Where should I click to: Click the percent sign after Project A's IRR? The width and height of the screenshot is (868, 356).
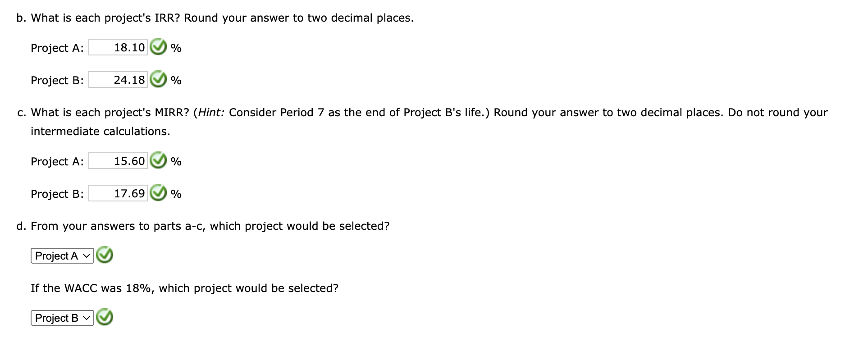pos(176,47)
